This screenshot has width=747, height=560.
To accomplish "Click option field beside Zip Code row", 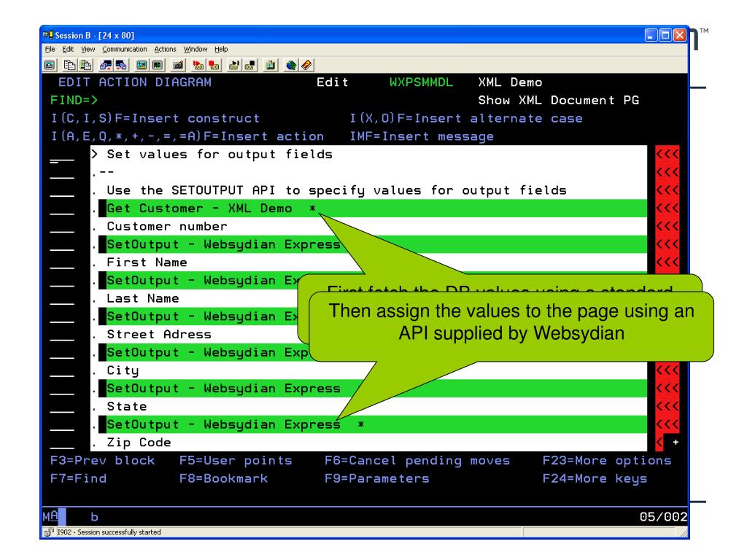I will coord(62,443).
